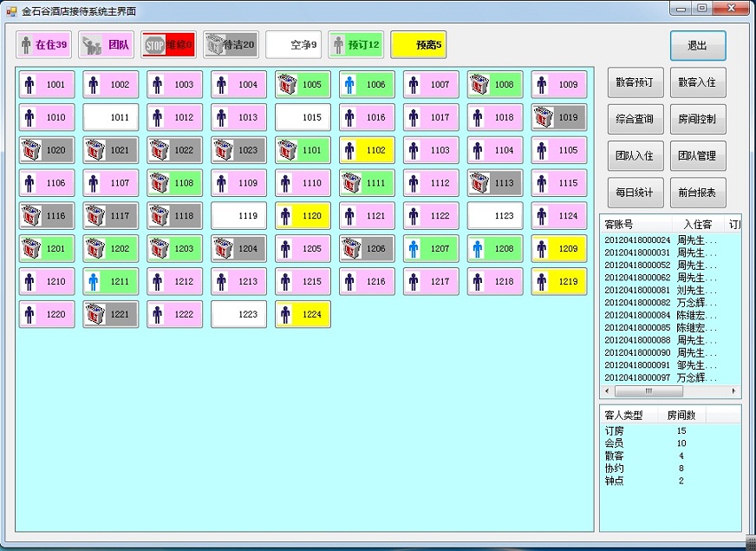
Task: Select room 1101 cleaning bucket icon
Action: [287, 150]
